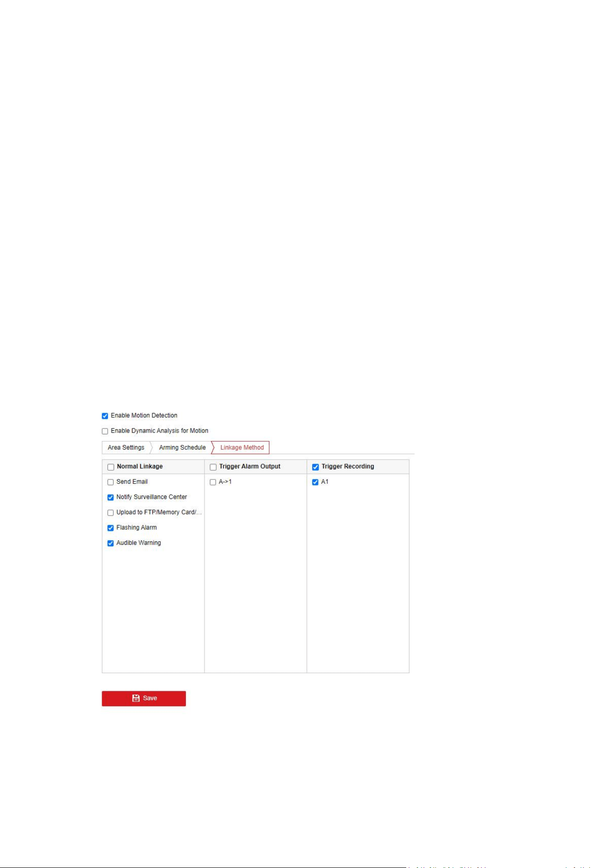614x868 pixels.
Task: Check the Trigger Alarm Output header box
Action: click(x=213, y=467)
